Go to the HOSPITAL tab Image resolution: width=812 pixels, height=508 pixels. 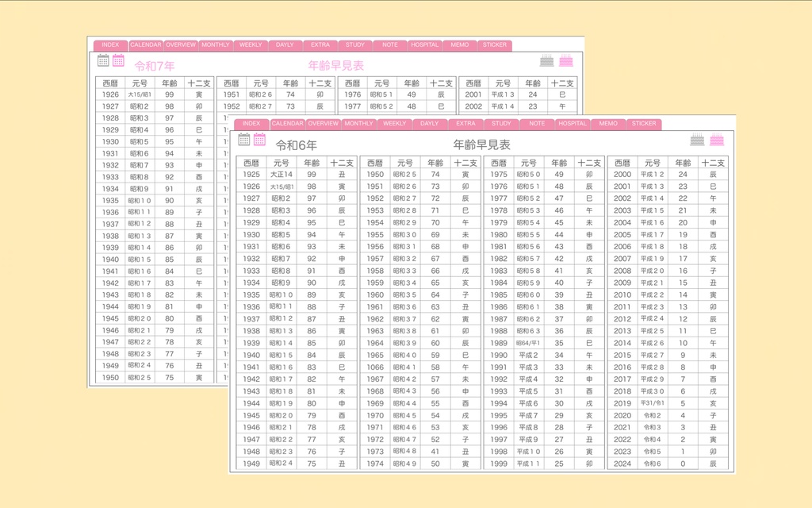(x=572, y=124)
